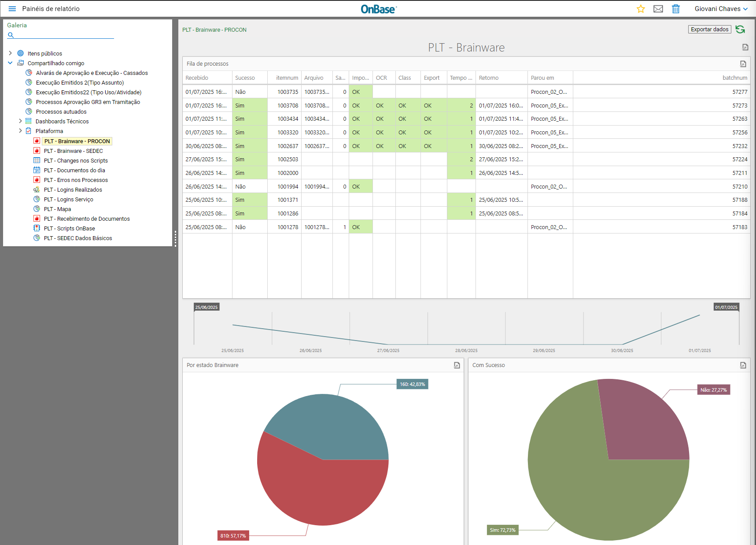The image size is (756, 545).
Task: Sort table by Sucesso column header
Action: (250, 78)
